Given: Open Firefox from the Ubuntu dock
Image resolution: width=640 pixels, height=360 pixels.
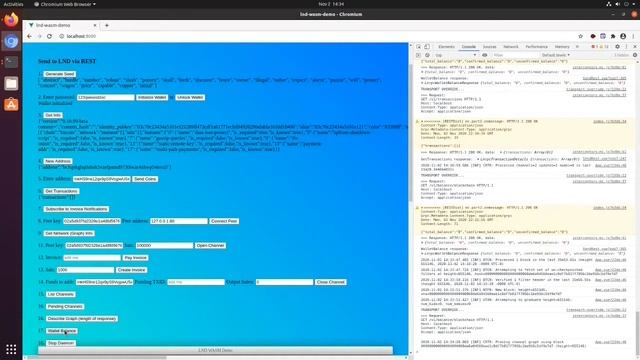Looking at the screenshot, I should [x=11, y=20].
